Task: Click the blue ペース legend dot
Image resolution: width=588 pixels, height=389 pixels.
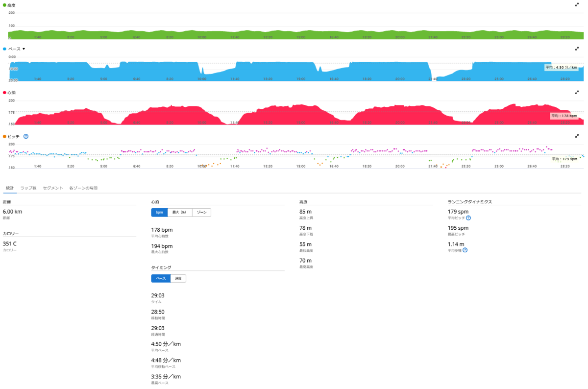Action: click(4, 49)
